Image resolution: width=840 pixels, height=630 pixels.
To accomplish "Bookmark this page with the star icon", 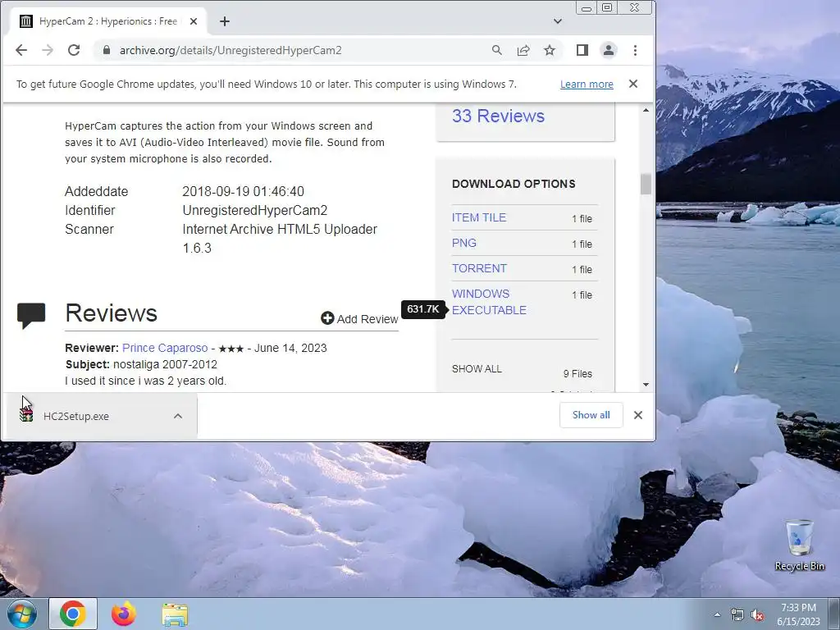I will tap(550, 50).
